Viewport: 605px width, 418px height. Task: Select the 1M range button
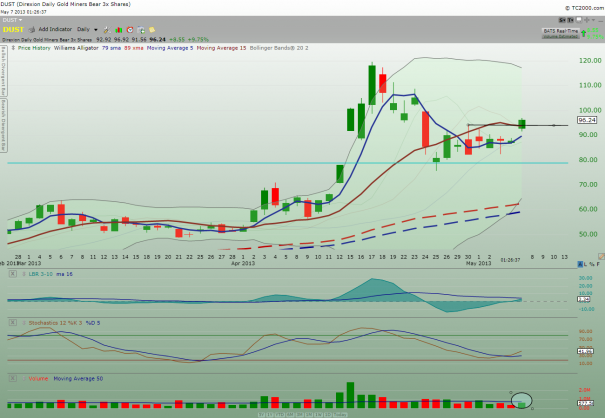click(x=309, y=415)
